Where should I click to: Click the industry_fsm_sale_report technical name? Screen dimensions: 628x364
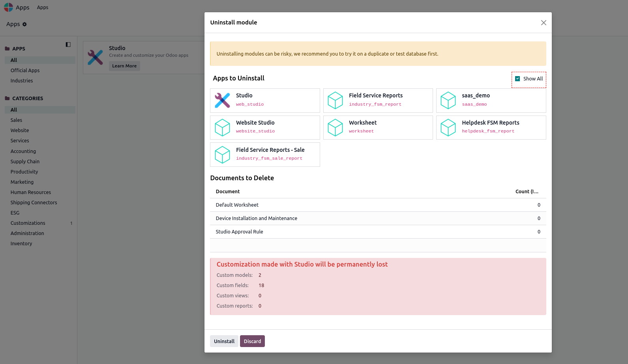click(269, 159)
